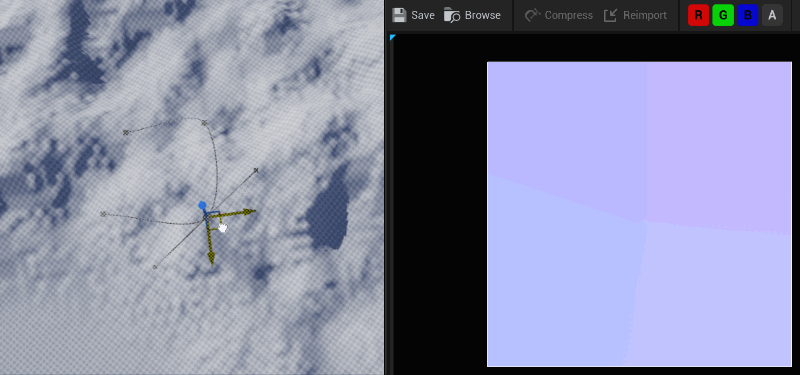Screen dimensions: 800x375
Task: Click the Compress toolbar button
Action: [x=559, y=15]
